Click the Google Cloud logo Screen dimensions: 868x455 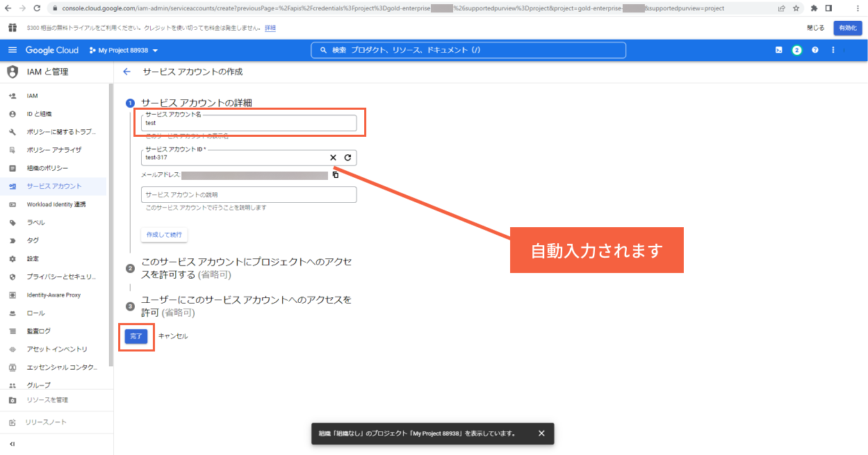(x=52, y=49)
